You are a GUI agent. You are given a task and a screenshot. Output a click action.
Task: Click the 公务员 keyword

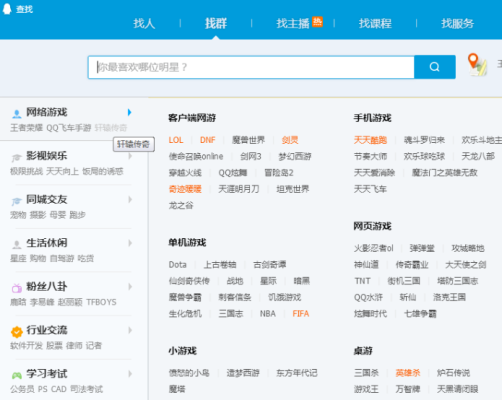[x=22, y=389]
